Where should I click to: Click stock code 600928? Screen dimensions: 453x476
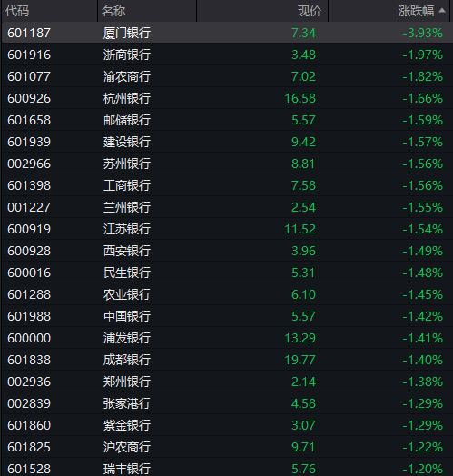pos(29,251)
